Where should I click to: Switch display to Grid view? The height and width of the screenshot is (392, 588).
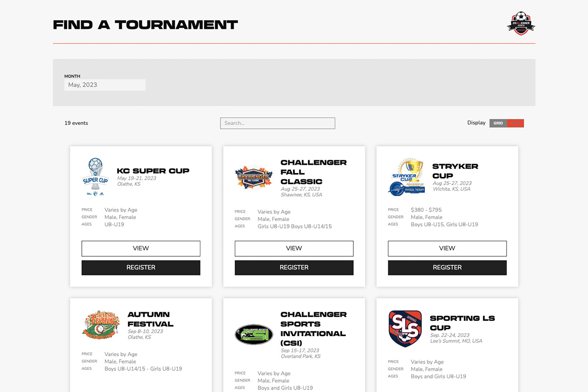pos(498,123)
